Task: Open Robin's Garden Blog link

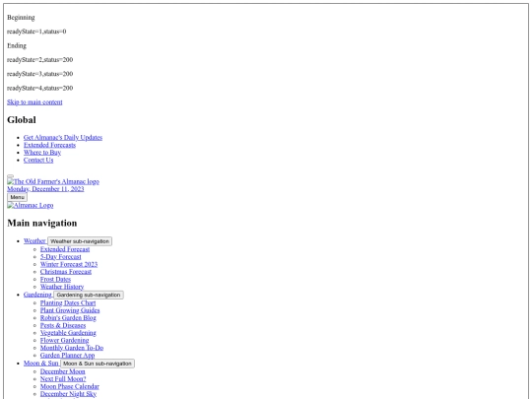Action: coord(68,318)
